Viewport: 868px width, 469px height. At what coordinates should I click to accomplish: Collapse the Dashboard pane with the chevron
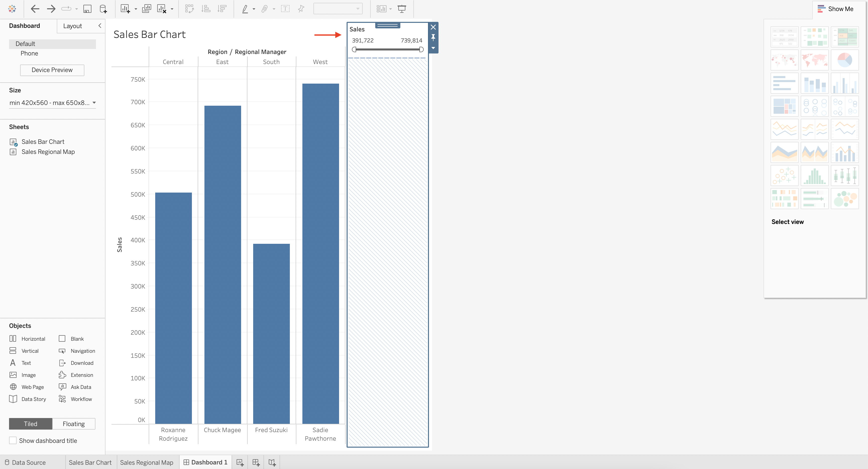(x=99, y=26)
